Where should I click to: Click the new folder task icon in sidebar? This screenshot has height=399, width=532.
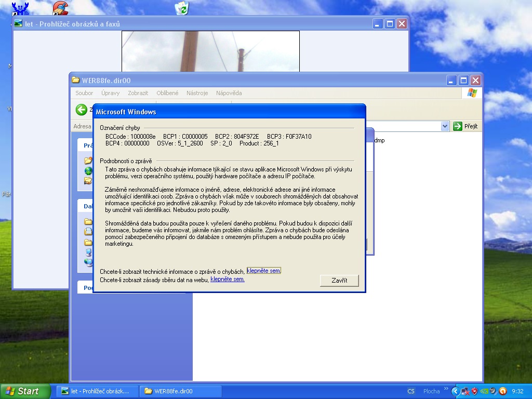point(88,161)
